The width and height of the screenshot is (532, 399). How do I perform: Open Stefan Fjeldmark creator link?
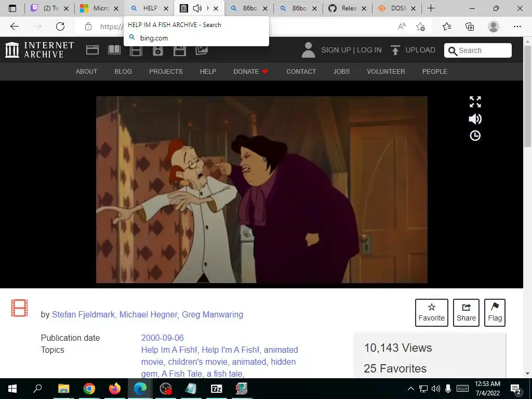coord(83,314)
